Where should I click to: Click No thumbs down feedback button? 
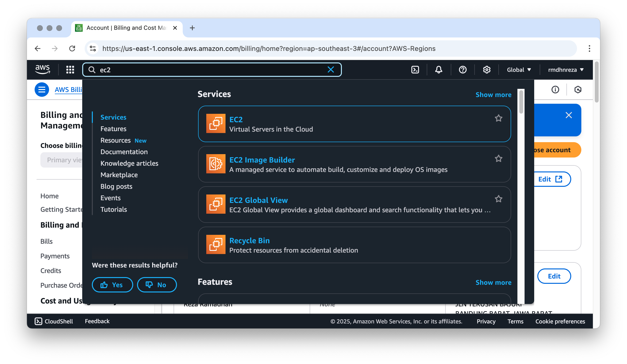coord(157,285)
